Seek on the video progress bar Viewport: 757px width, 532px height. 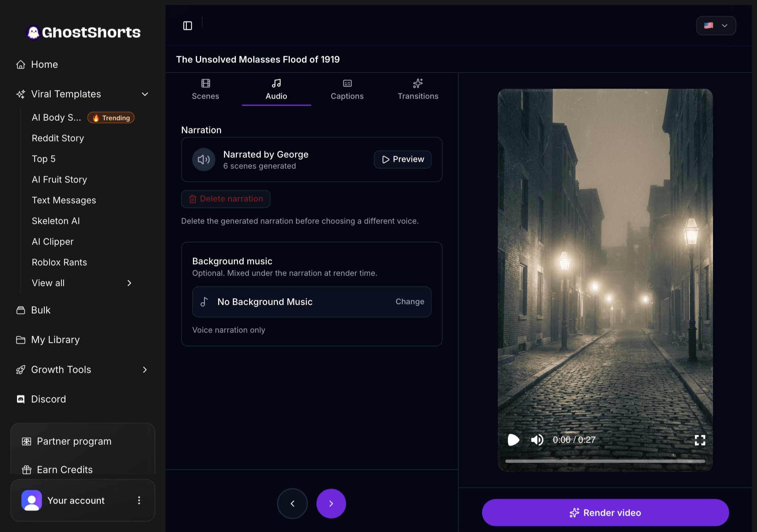point(605,461)
